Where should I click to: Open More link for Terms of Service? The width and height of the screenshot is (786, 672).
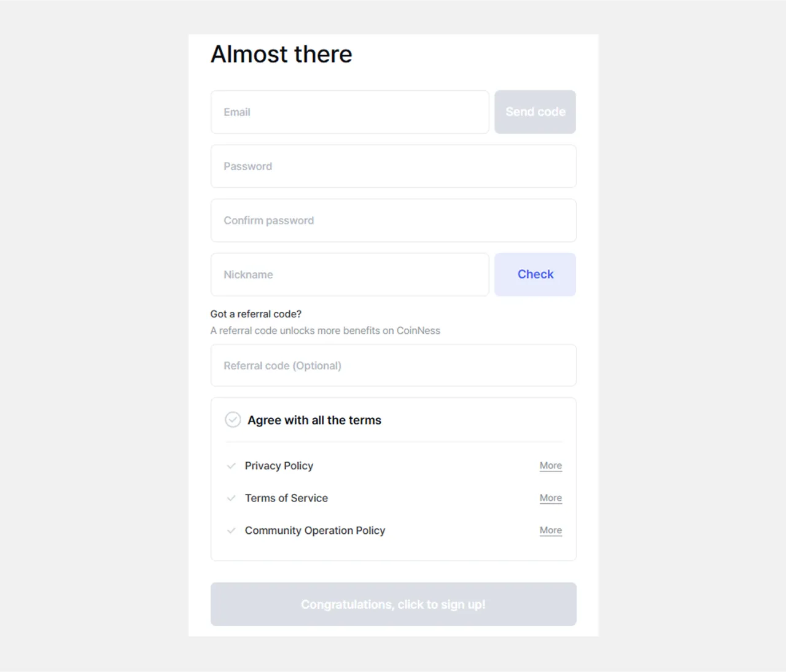pyautogui.click(x=551, y=498)
